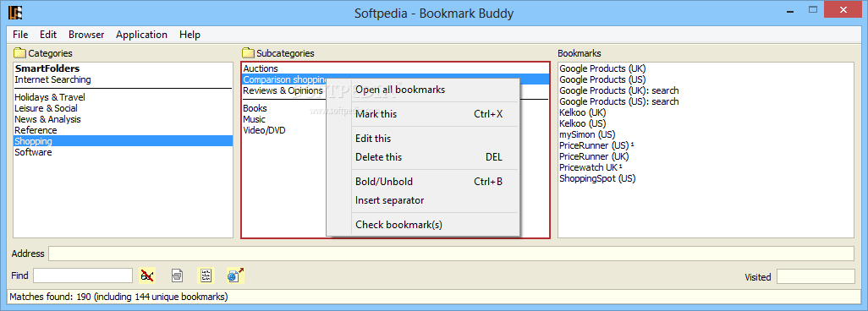This screenshot has width=868, height=311.
Task: Select Pricewatch UK bookmark
Action: (x=591, y=167)
